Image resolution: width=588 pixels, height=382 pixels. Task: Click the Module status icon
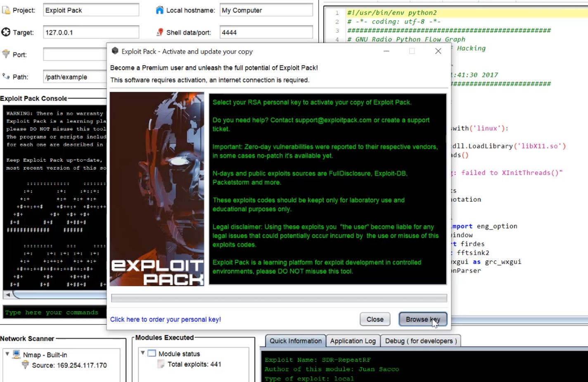(x=152, y=353)
